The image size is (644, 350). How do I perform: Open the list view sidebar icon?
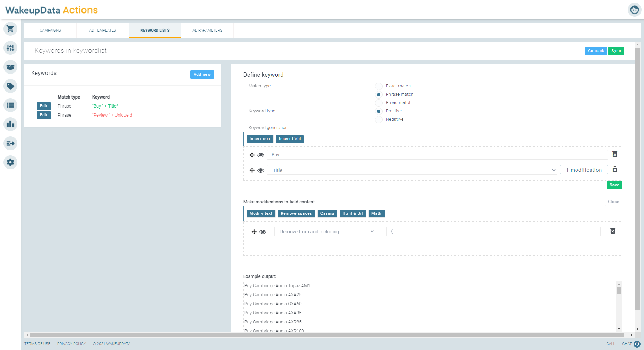coord(10,105)
